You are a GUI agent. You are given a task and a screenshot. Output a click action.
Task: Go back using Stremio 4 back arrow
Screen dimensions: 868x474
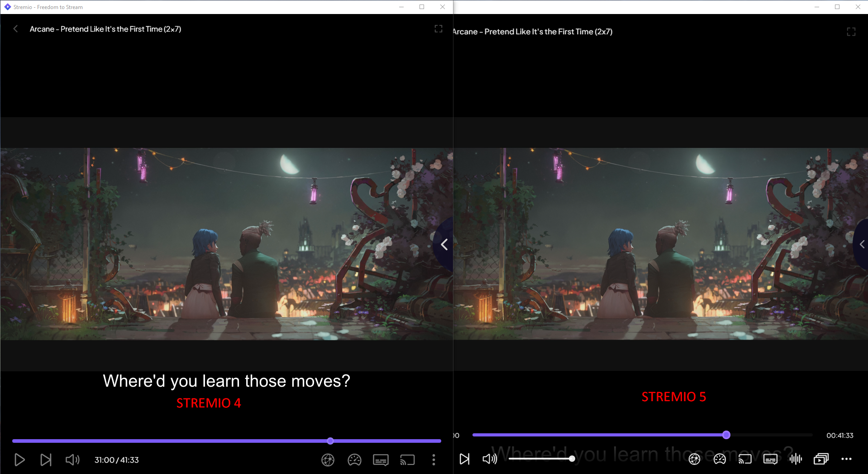(x=15, y=29)
